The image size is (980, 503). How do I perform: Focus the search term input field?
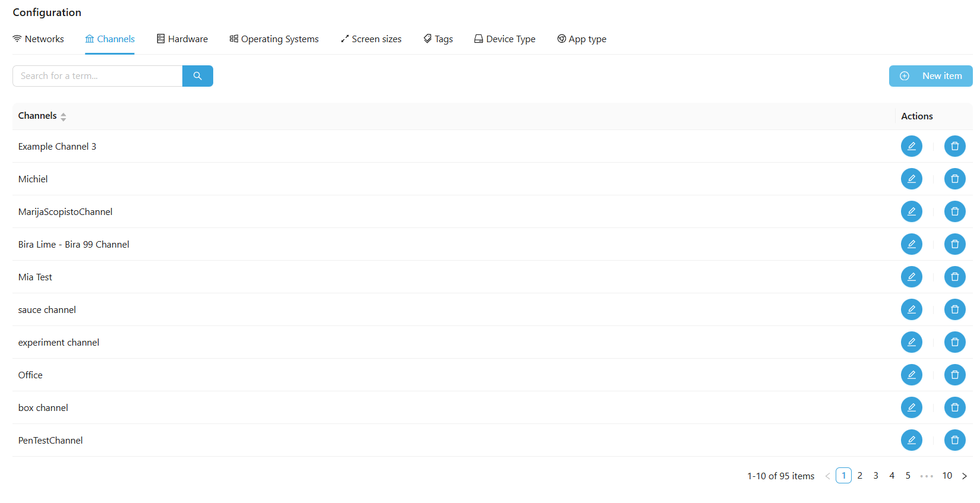pos(97,76)
